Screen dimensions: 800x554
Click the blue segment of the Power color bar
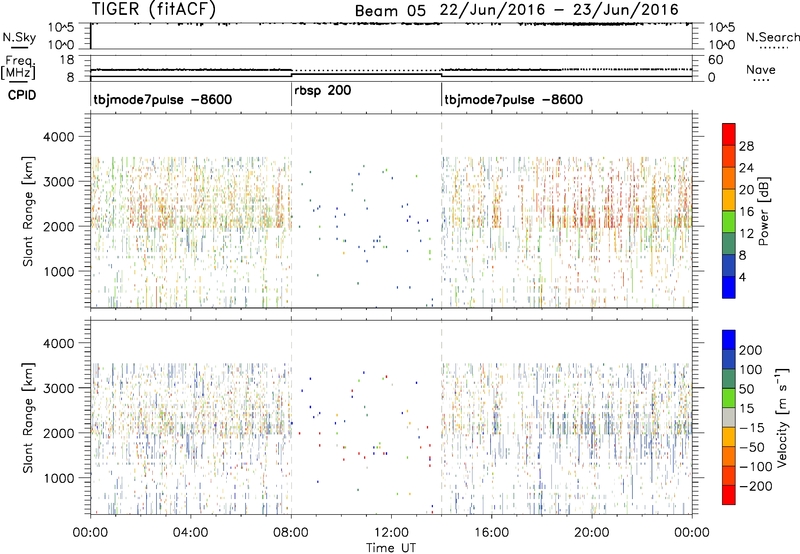(729, 287)
